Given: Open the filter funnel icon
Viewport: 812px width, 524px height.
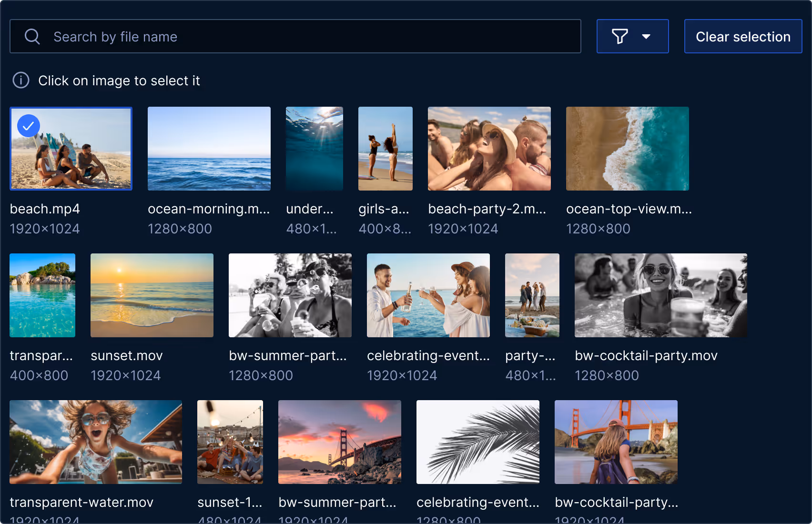Looking at the screenshot, I should tap(620, 36).
